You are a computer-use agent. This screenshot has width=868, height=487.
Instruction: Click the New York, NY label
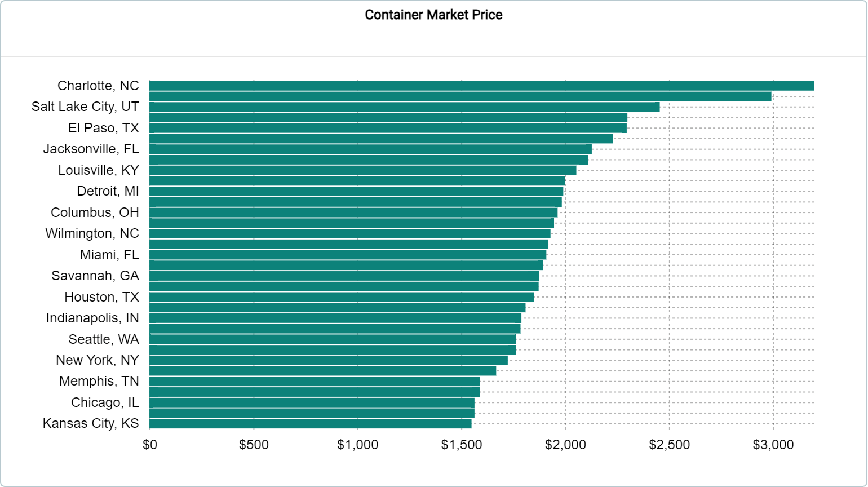(x=98, y=360)
